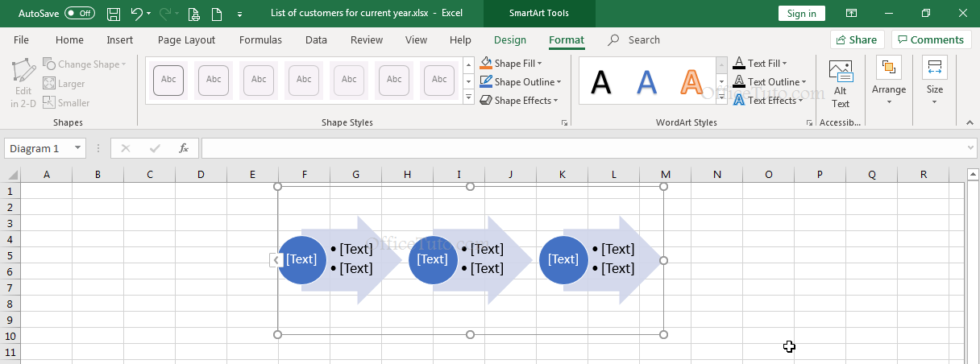The height and width of the screenshot is (364, 980).
Task: Switch to the Insert tab
Action: (120, 39)
